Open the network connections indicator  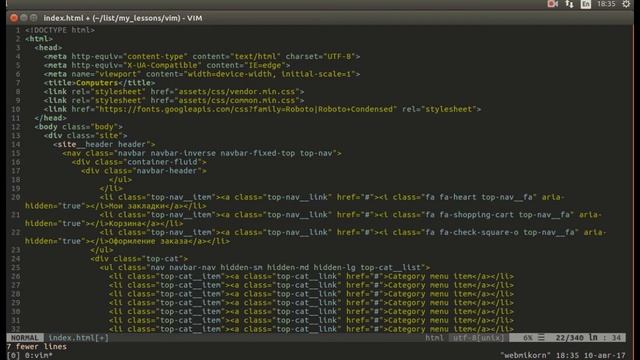(x=569, y=4)
